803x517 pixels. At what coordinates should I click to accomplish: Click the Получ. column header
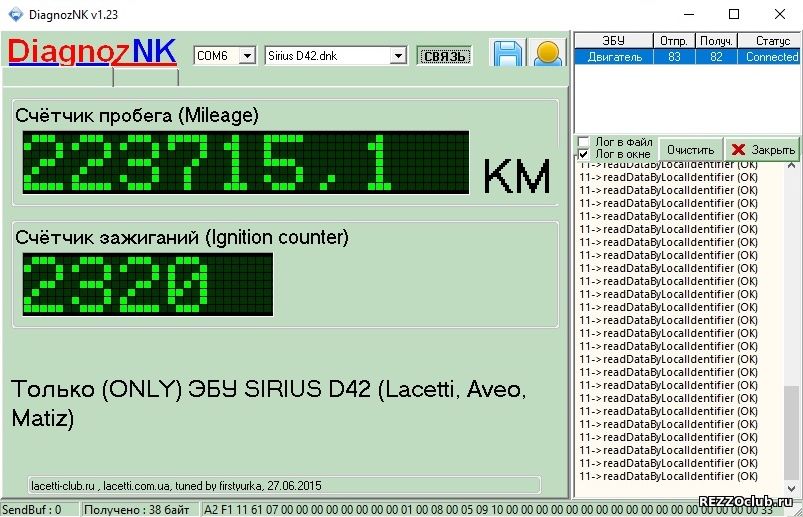[x=716, y=41]
